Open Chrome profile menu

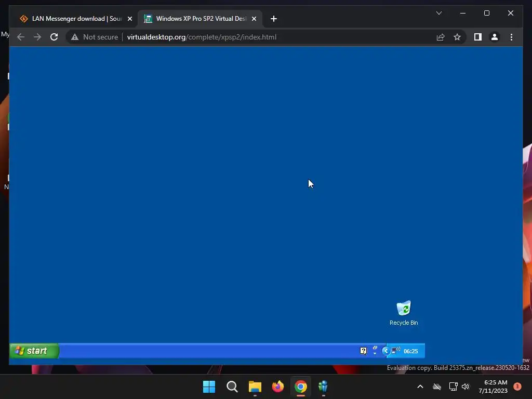click(495, 37)
